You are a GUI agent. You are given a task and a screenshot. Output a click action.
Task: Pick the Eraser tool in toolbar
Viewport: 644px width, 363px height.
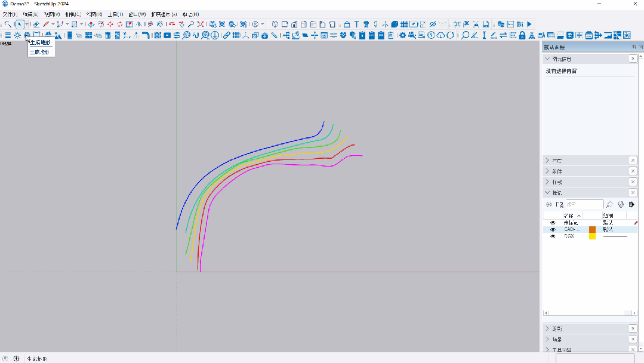point(36,24)
